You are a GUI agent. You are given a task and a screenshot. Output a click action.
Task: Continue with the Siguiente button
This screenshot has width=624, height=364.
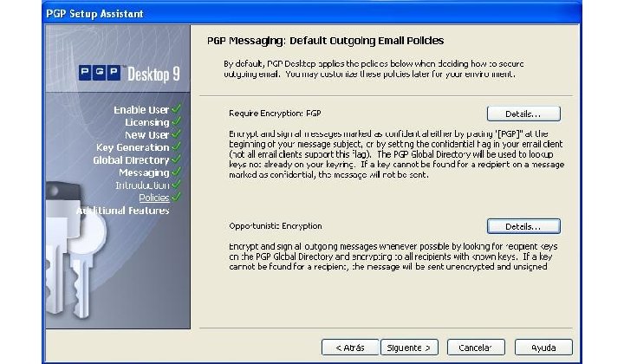(409, 348)
